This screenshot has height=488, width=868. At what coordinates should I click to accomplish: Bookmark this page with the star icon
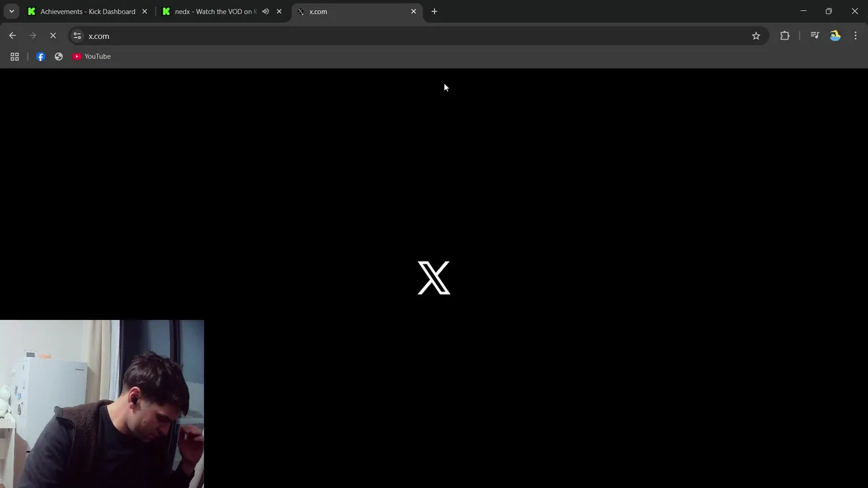[756, 36]
